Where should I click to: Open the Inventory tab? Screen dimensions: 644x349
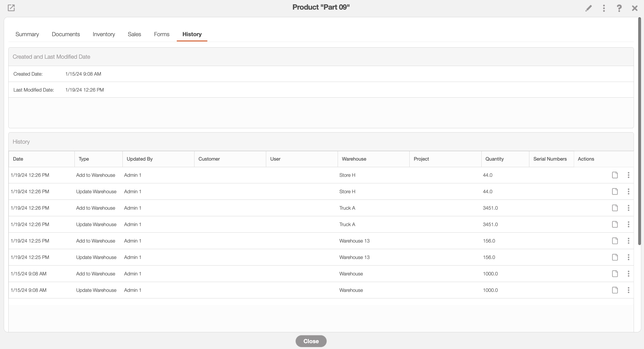[104, 34]
